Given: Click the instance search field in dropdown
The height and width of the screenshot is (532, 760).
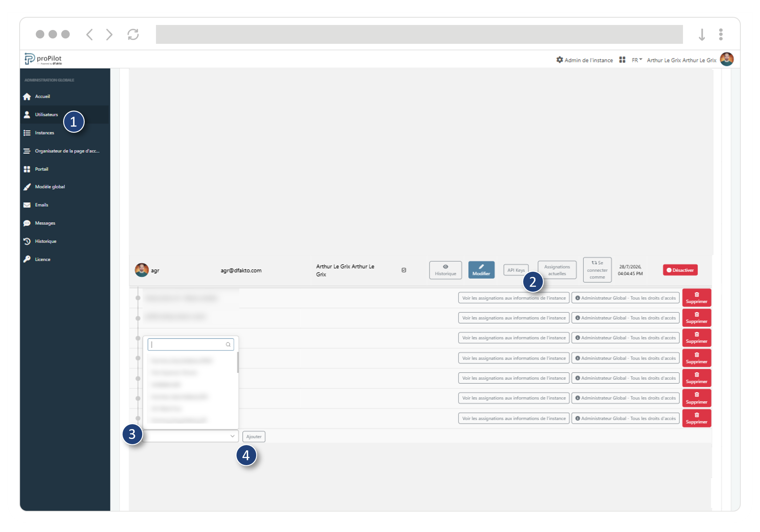Looking at the screenshot, I should 191,345.
